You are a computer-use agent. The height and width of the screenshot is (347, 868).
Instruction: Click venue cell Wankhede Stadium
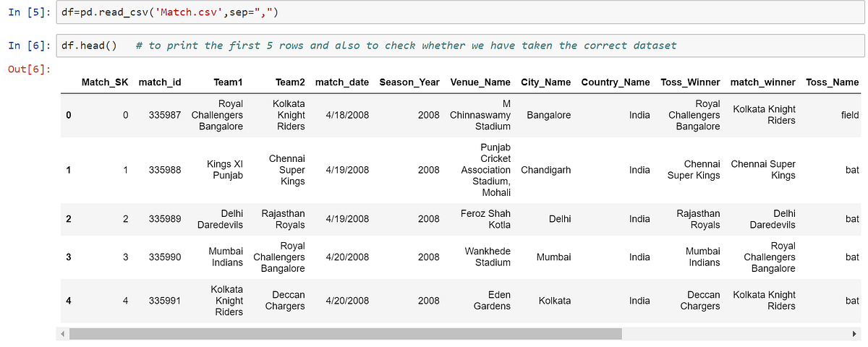[488, 257]
